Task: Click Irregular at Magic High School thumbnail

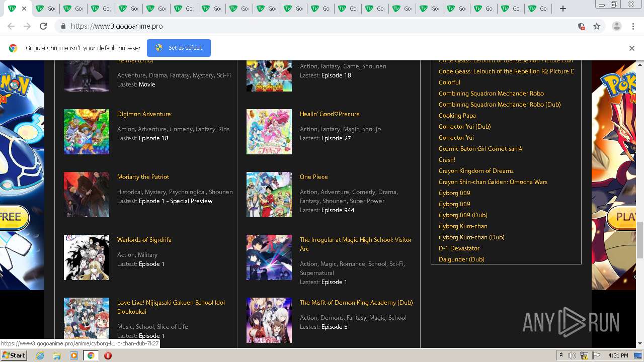Action: (269, 257)
